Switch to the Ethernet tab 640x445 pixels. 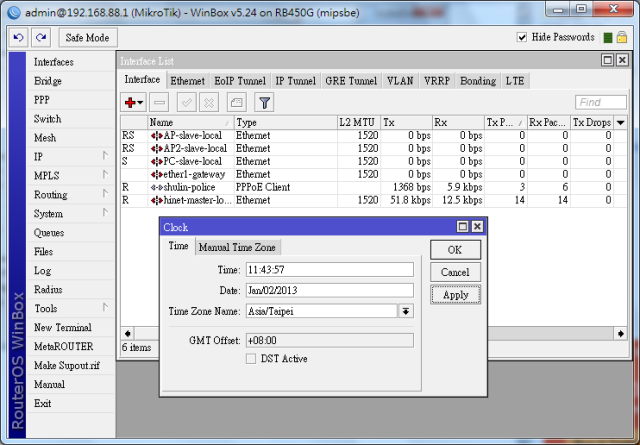(x=187, y=81)
